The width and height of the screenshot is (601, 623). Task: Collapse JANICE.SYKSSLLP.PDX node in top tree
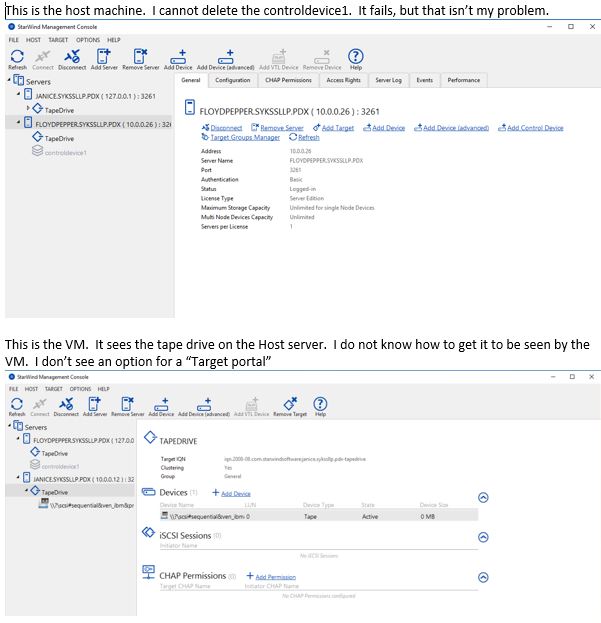[18, 95]
